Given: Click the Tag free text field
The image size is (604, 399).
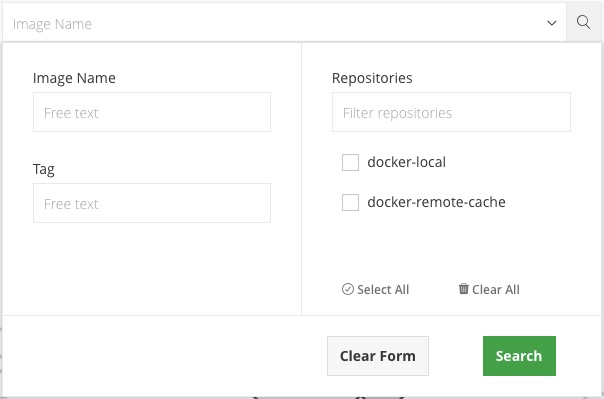Looking at the screenshot, I should [x=152, y=203].
